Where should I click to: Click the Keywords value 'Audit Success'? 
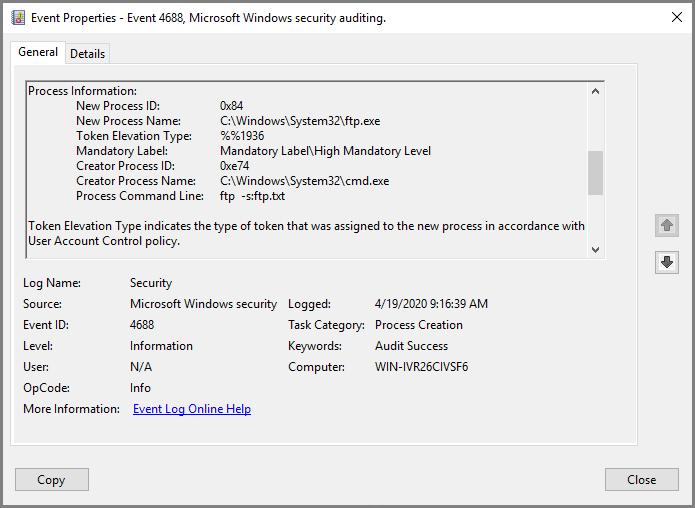411,346
